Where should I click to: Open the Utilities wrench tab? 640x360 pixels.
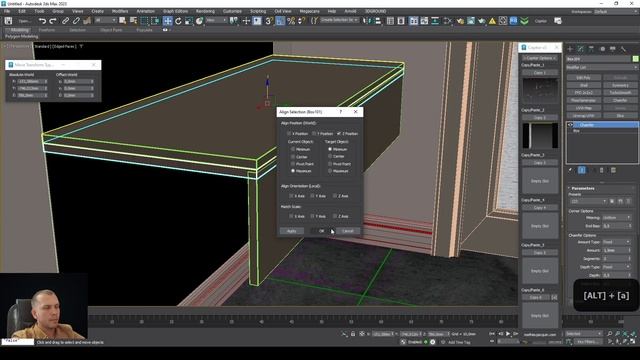point(623,49)
